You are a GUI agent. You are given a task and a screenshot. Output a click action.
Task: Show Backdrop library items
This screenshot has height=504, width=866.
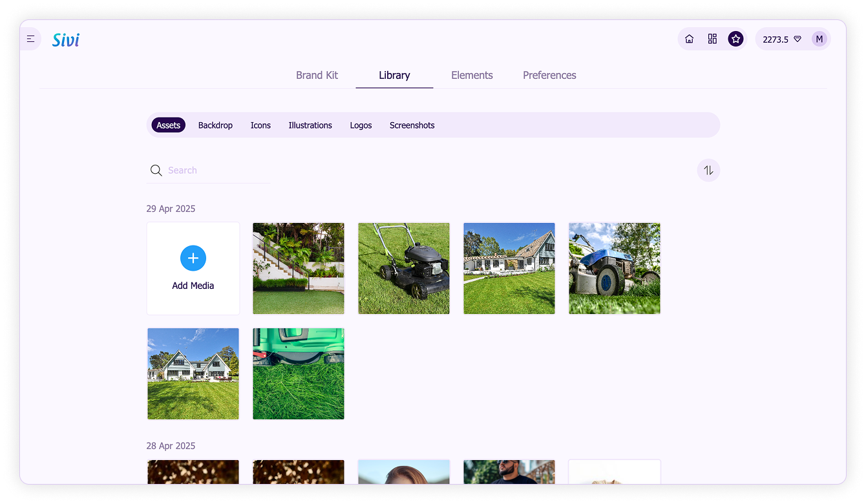(215, 125)
